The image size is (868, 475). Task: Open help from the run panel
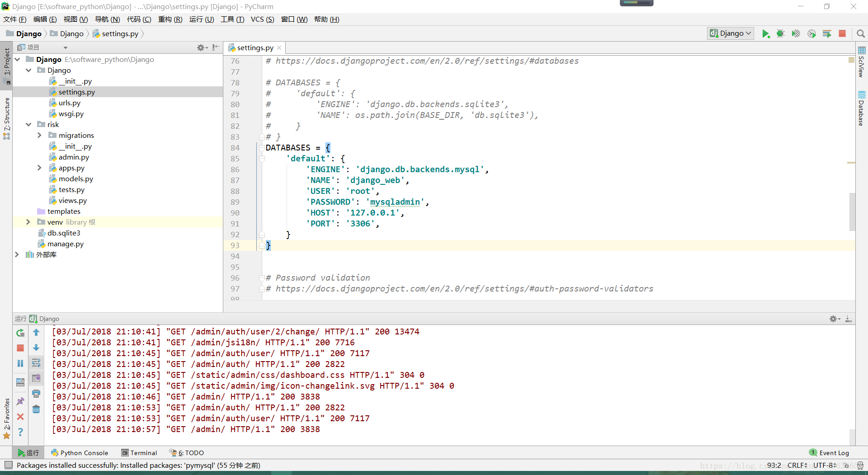[20, 432]
